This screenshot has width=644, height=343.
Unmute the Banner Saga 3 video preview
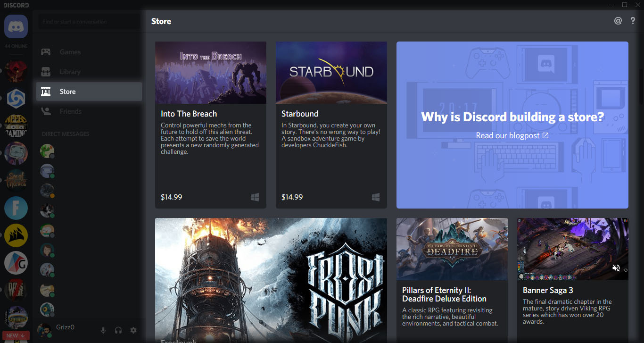(x=616, y=268)
